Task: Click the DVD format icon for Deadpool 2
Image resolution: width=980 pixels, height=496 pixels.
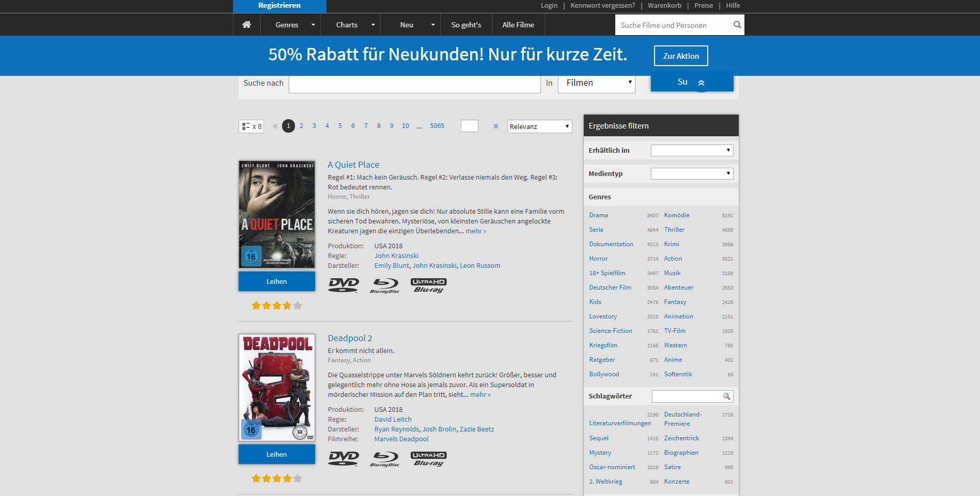Action: tap(344, 458)
